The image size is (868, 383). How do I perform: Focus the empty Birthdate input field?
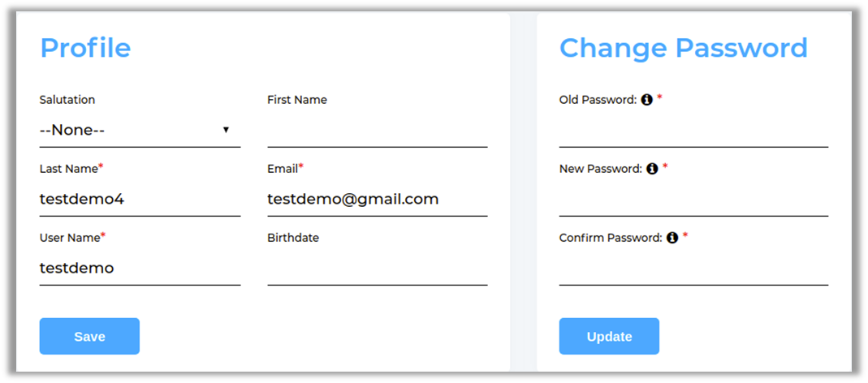pyautogui.click(x=377, y=269)
